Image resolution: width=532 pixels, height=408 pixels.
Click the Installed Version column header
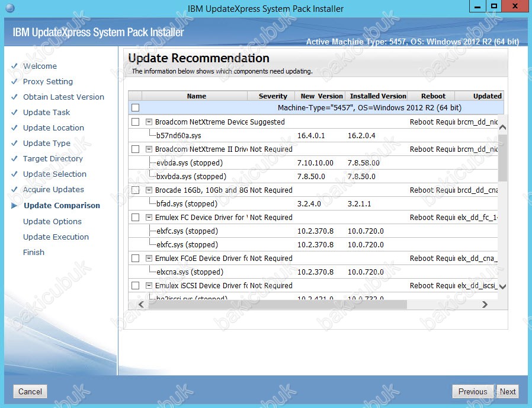click(377, 96)
